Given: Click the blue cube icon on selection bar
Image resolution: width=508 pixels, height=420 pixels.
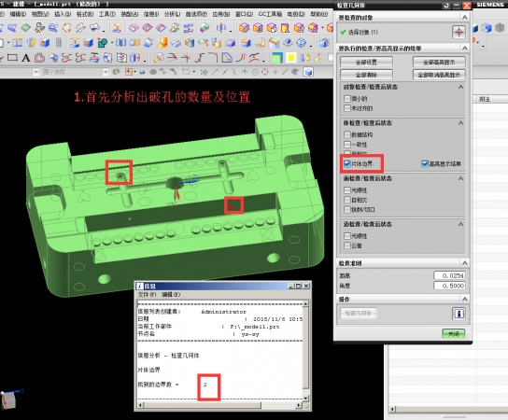Looking at the screenshot, I should (308, 72).
